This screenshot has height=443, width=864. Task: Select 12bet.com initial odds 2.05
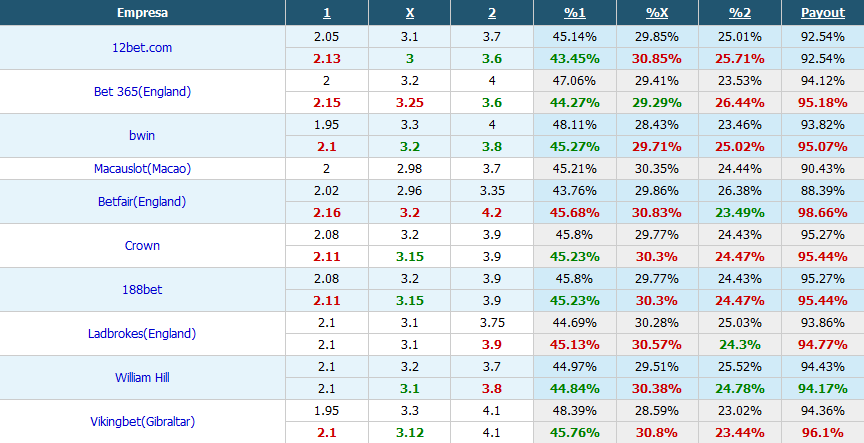coord(327,37)
